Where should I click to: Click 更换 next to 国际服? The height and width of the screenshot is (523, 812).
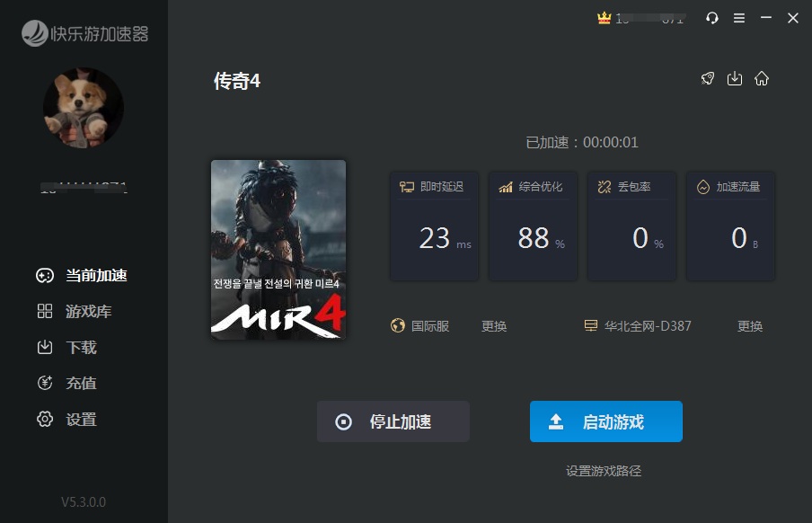[x=494, y=326]
